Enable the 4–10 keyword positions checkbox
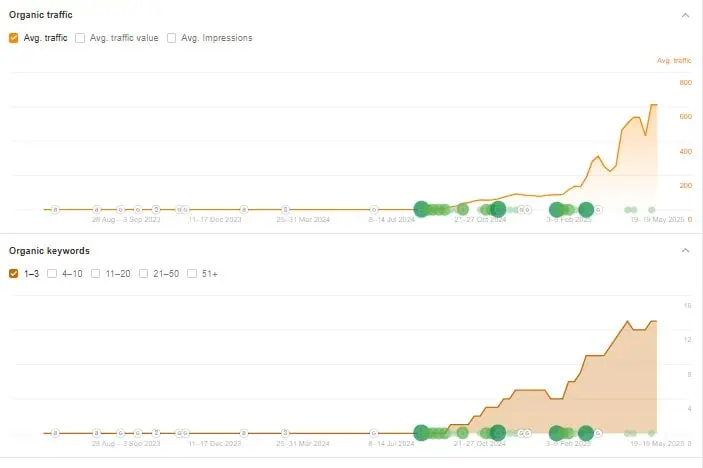This screenshot has height=468, width=703. (52, 273)
